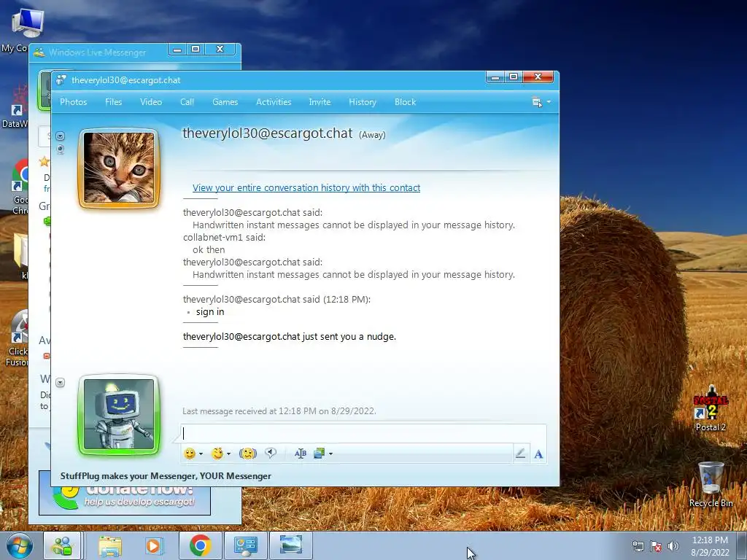Open the Action Center flag icon
The width and height of the screenshot is (747, 560).
point(656,546)
